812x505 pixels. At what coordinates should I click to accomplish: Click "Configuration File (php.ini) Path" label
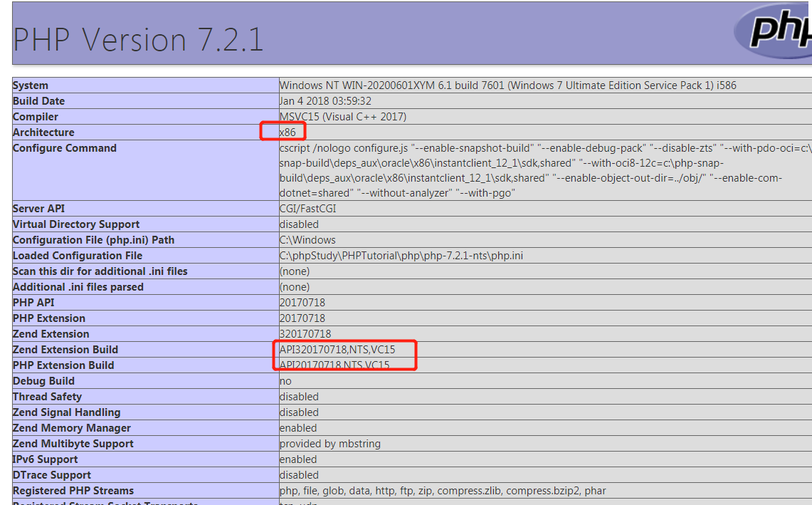pyautogui.click(x=94, y=240)
